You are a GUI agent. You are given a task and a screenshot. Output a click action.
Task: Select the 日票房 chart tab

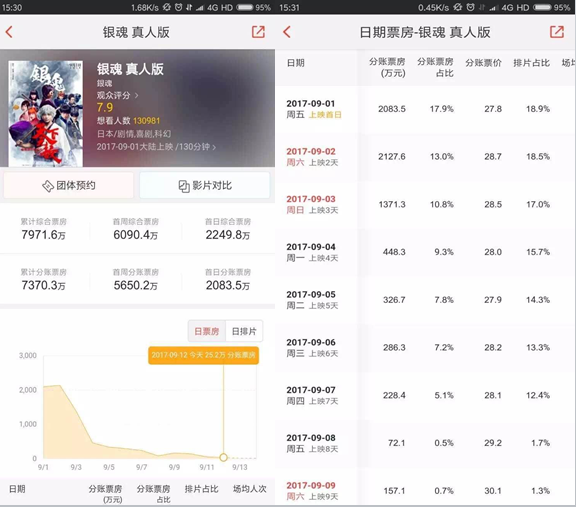[207, 331]
